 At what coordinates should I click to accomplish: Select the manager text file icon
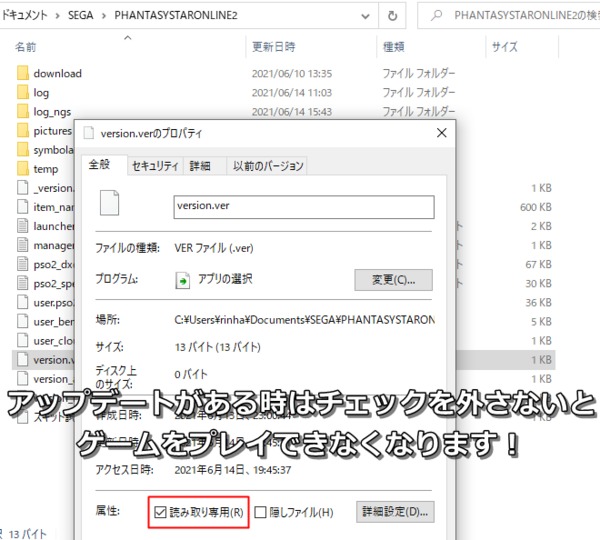coord(23,245)
